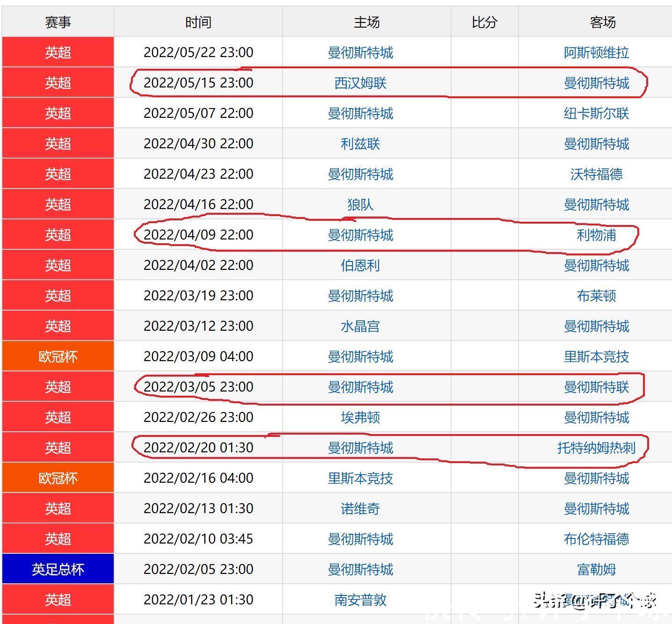Viewport: 672px width, 624px height.
Task: Click the time 2022/04/30 22:00
Action: (x=198, y=144)
